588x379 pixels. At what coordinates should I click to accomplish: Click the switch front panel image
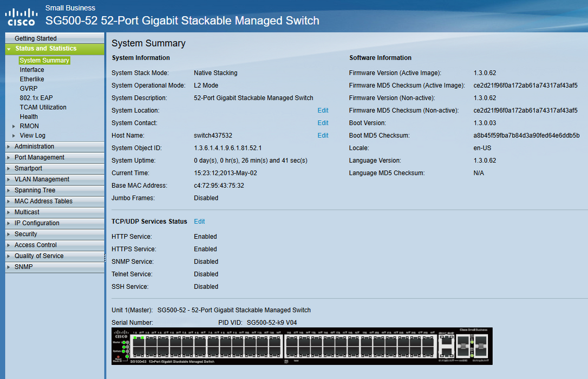(302, 346)
